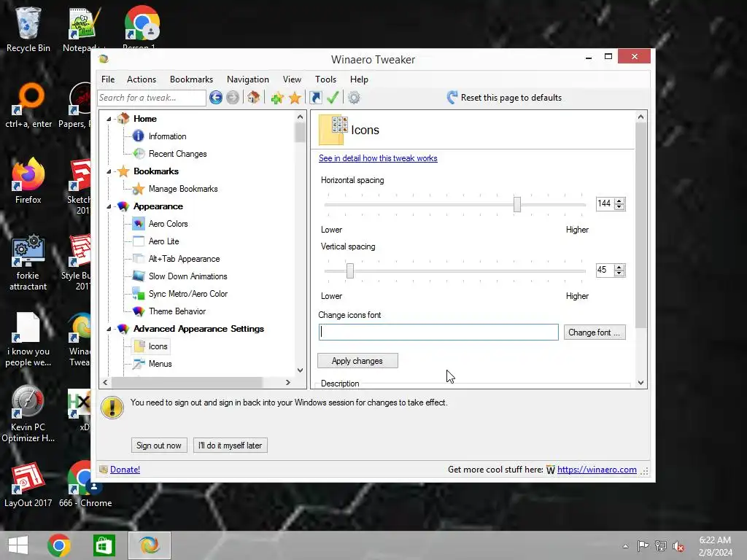
Task: Open the Actions menu
Action: click(142, 79)
